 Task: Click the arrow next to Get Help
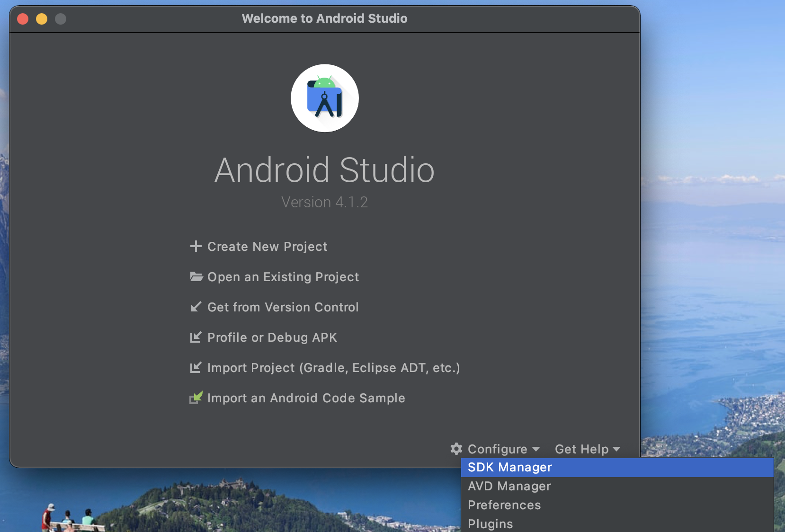coord(616,449)
